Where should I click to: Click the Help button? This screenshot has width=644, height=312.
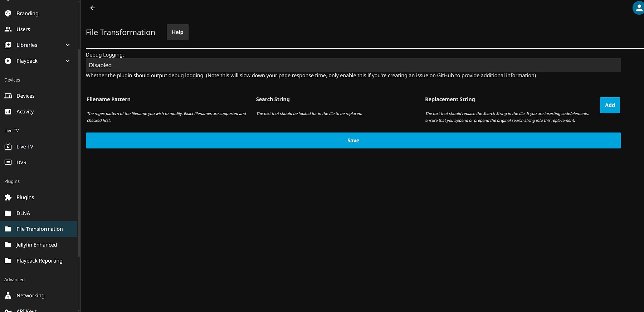(x=177, y=32)
